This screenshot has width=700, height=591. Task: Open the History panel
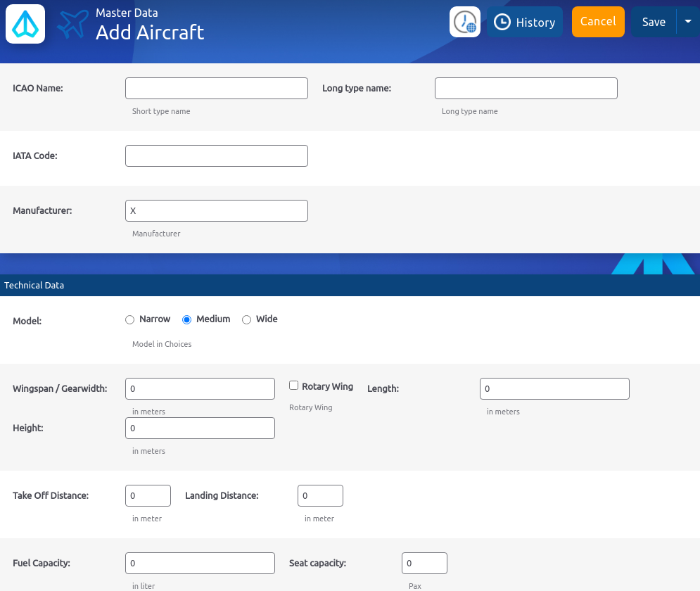525,23
